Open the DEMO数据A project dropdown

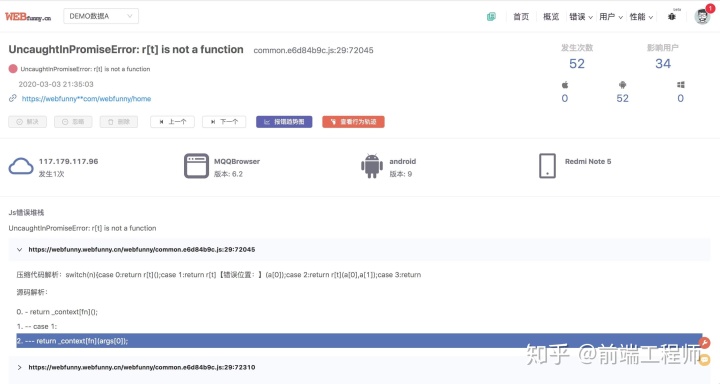click(101, 16)
